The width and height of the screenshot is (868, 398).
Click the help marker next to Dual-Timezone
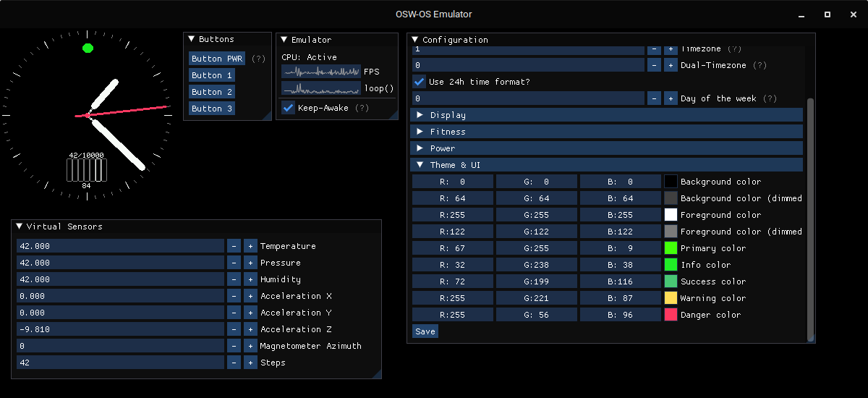pos(759,65)
